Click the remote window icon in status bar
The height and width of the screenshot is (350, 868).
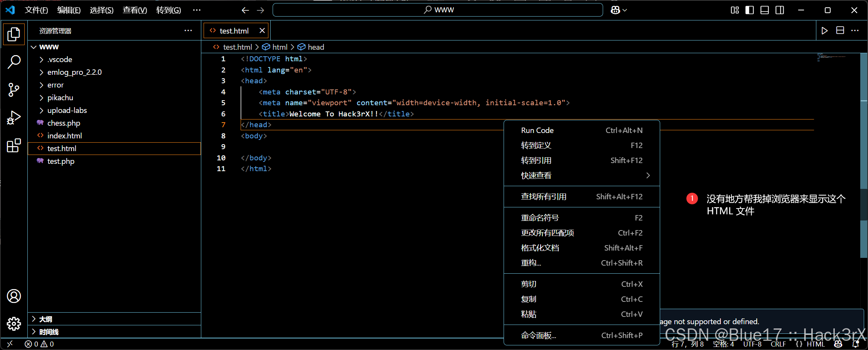[x=10, y=344]
